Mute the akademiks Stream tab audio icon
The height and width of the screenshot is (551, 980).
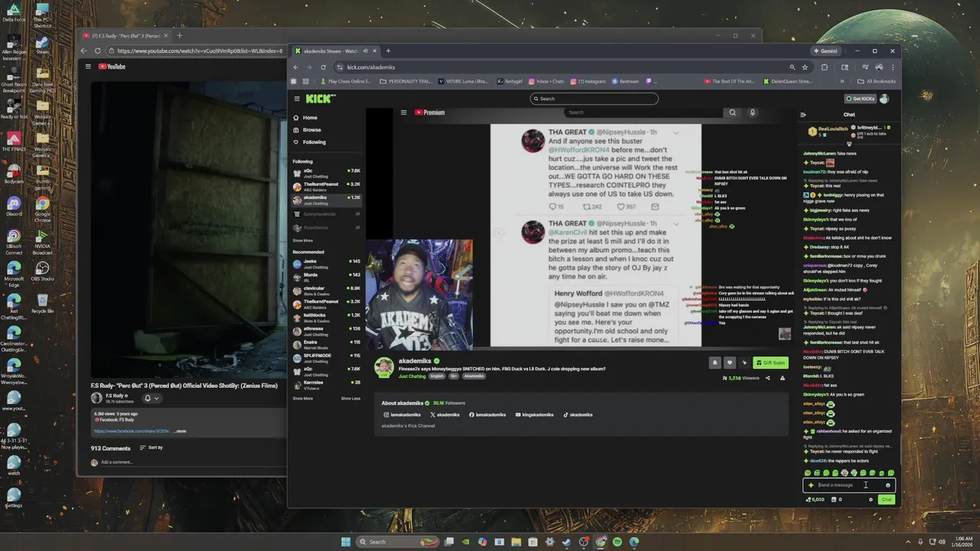(365, 51)
